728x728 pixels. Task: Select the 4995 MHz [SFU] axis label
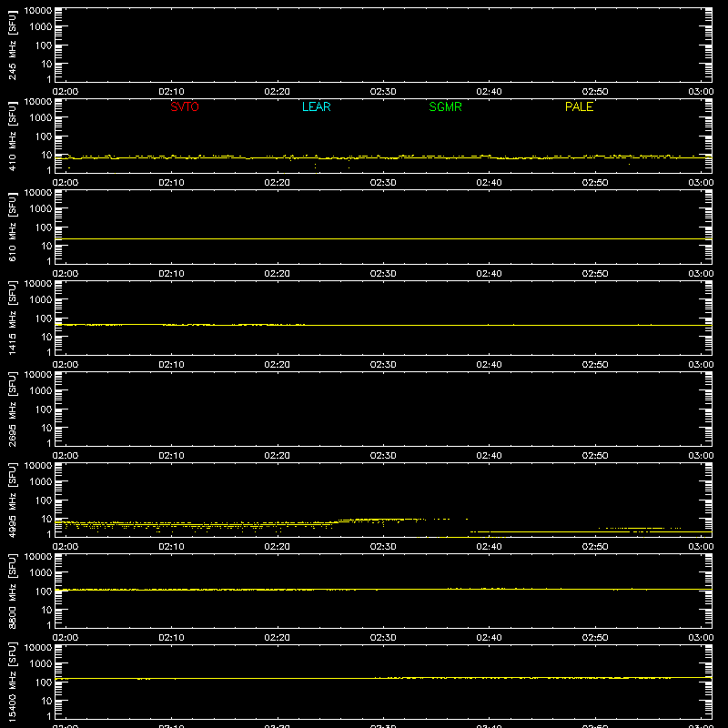point(12,500)
